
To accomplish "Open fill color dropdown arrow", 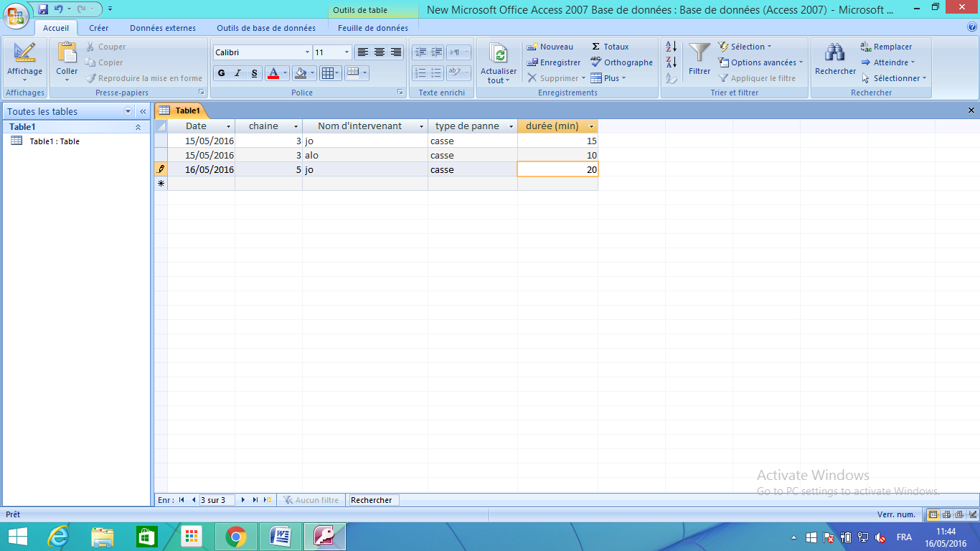I will (x=313, y=73).
